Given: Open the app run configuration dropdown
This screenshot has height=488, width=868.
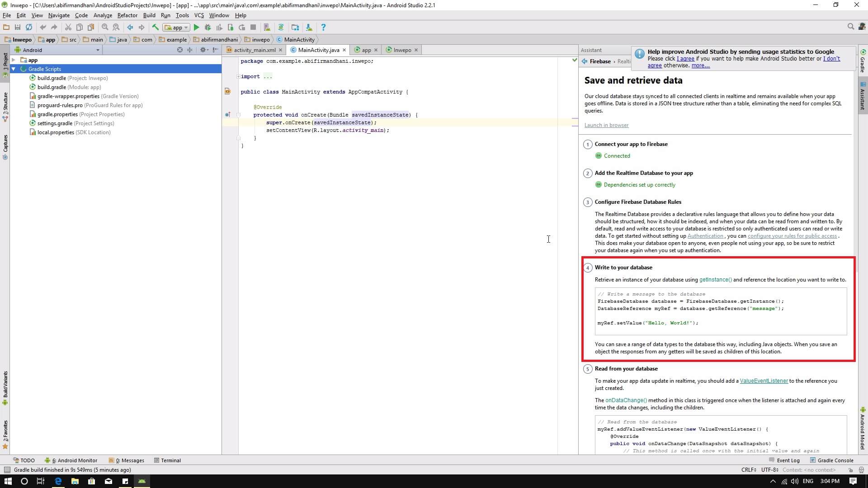Looking at the screenshot, I should [177, 28].
